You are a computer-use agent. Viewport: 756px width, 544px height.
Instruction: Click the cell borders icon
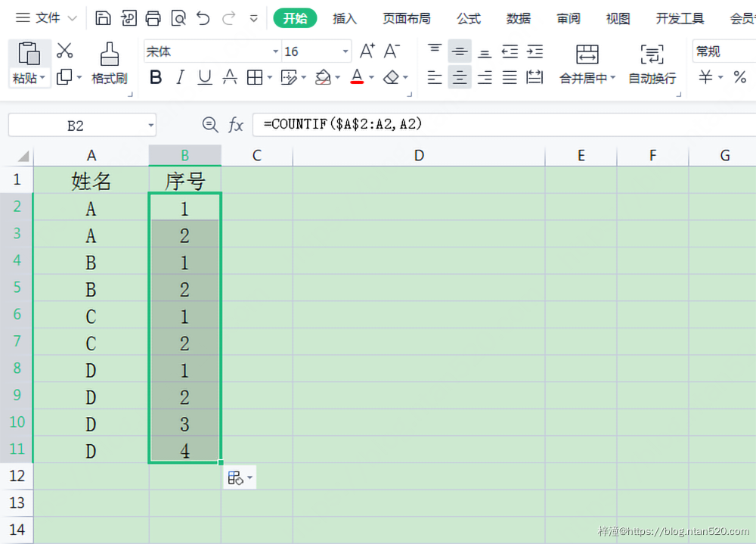point(255,76)
